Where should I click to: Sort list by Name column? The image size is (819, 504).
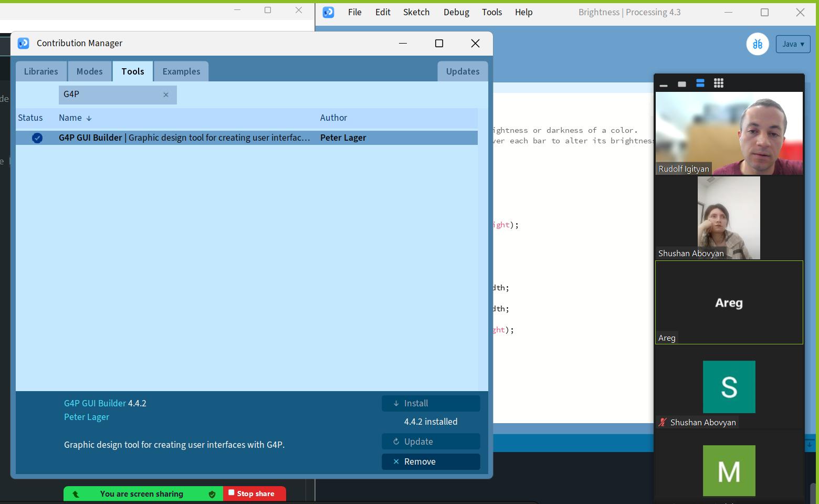[75, 118]
